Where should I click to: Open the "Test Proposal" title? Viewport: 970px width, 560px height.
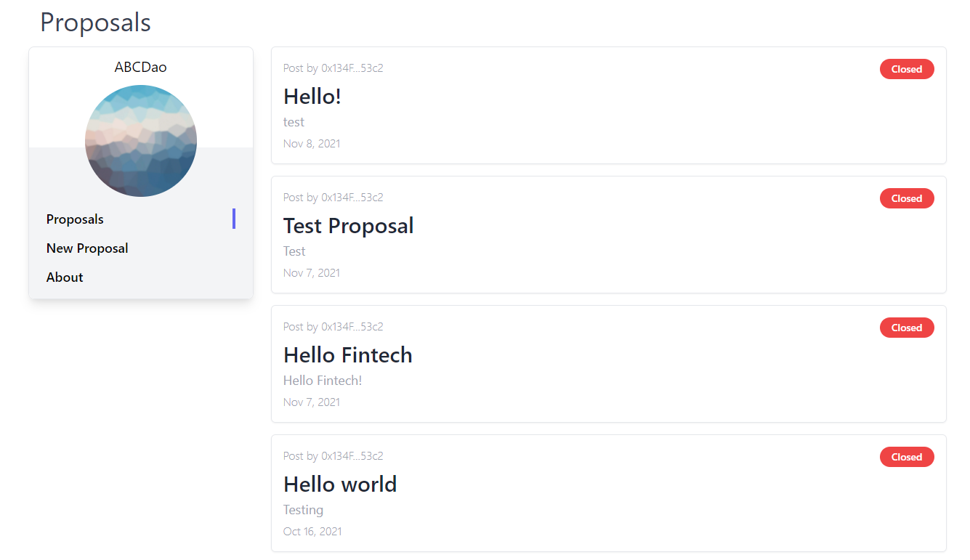click(348, 225)
